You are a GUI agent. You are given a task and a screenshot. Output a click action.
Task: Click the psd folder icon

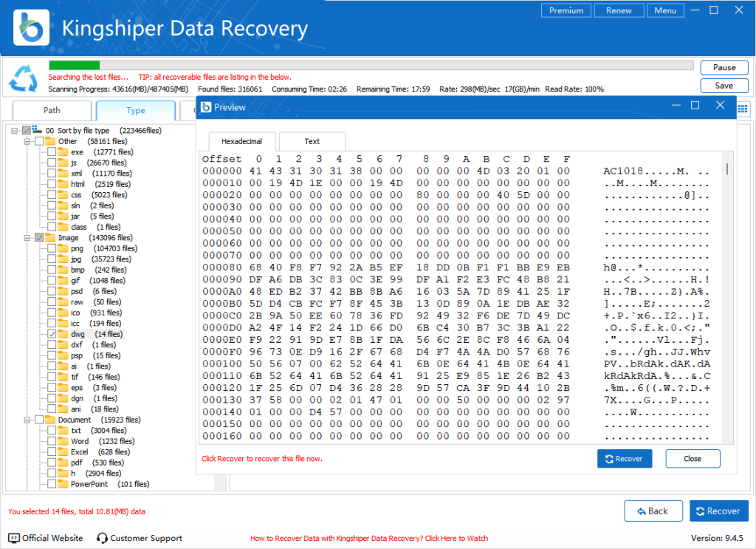(x=63, y=291)
